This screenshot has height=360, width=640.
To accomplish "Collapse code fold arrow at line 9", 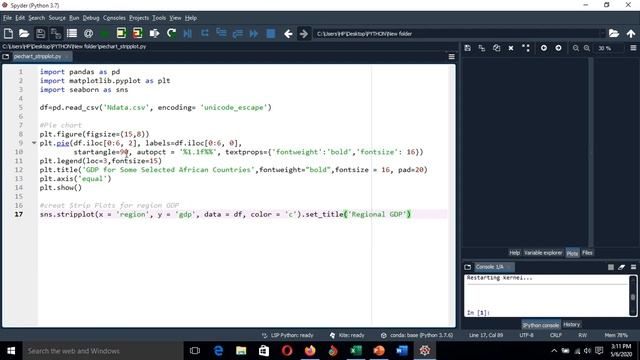I will coord(34,143).
